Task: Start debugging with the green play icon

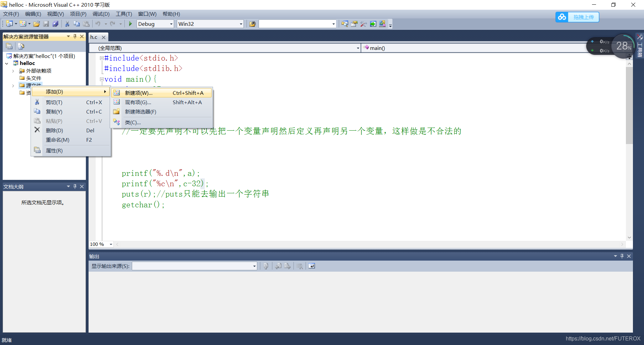Action: 130,24
